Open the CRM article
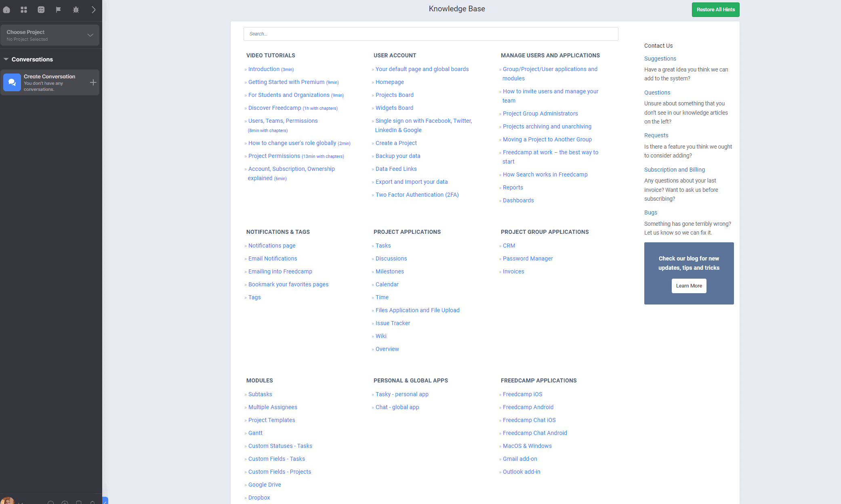The width and height of the screenshot is (841, 504). pos(509,246)
